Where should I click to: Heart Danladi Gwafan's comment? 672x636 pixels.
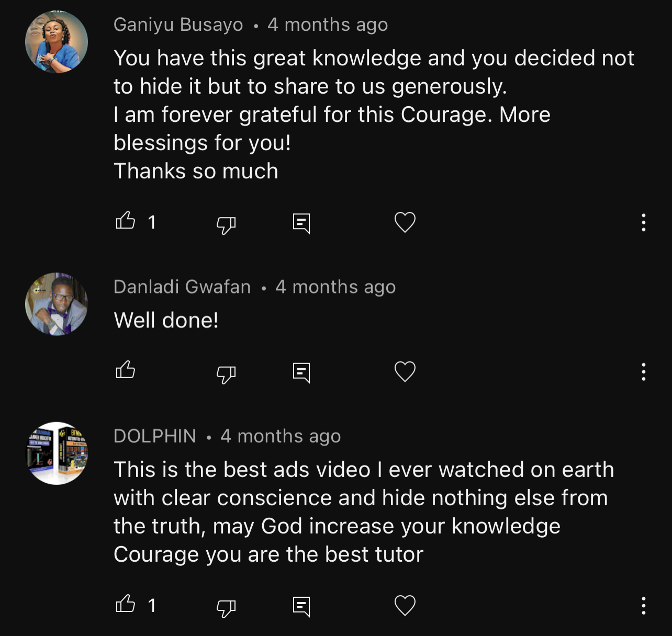(405, 372)
